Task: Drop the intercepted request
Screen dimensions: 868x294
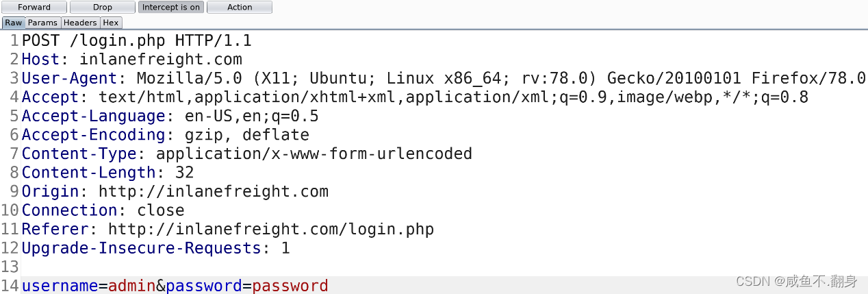Action: click(103, 8)
